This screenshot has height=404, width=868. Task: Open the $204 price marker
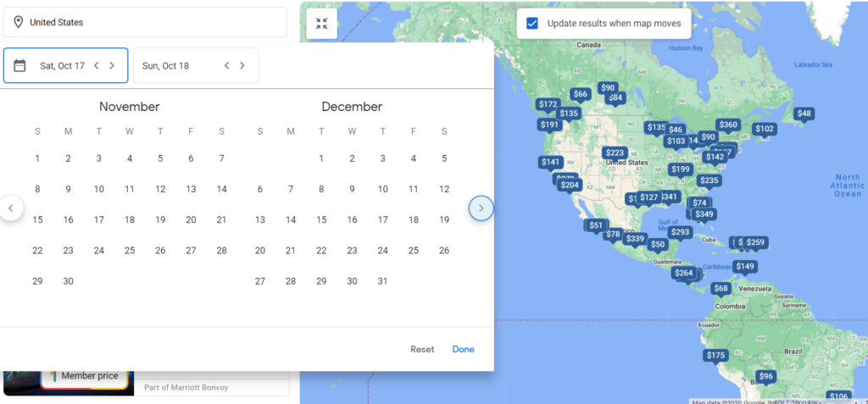tap(570, 185)
